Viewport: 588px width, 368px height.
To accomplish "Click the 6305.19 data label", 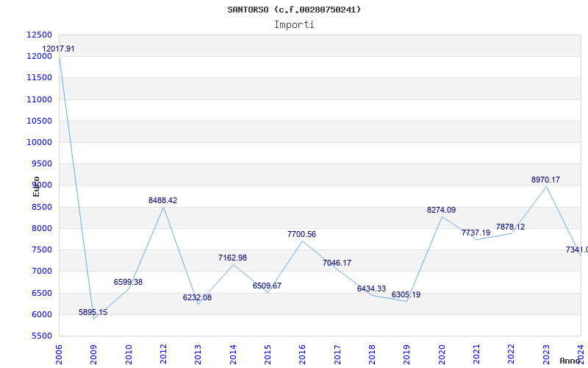I will [x=406, y=295].
